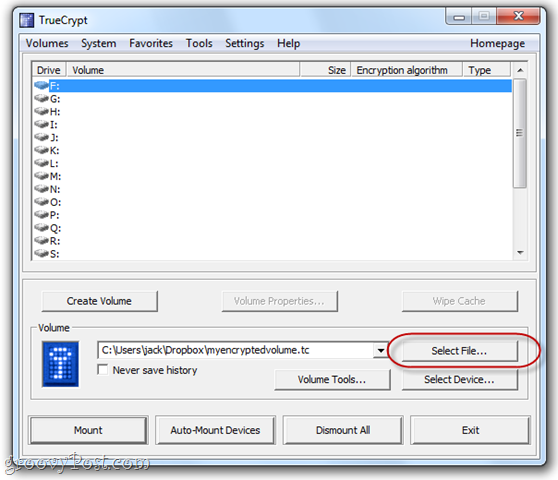This screenshot has height=480, width=558.
Task: Open the Tools menu
Action: [199, 43]
